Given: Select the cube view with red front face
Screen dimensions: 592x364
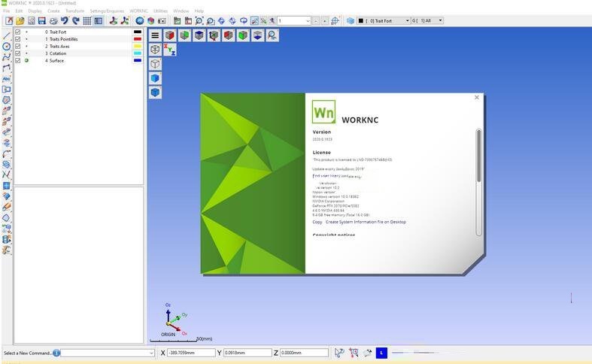Looking at the screenshot, I should (x=169, y=35).
